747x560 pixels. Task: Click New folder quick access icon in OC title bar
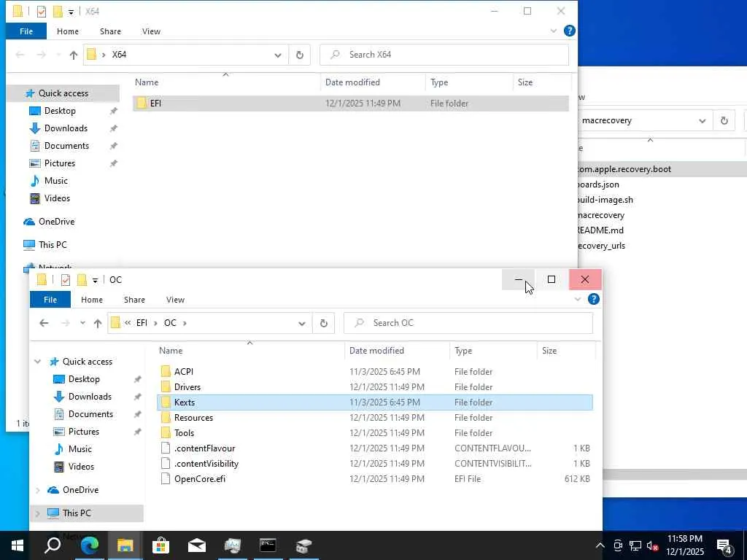(82, 279)
